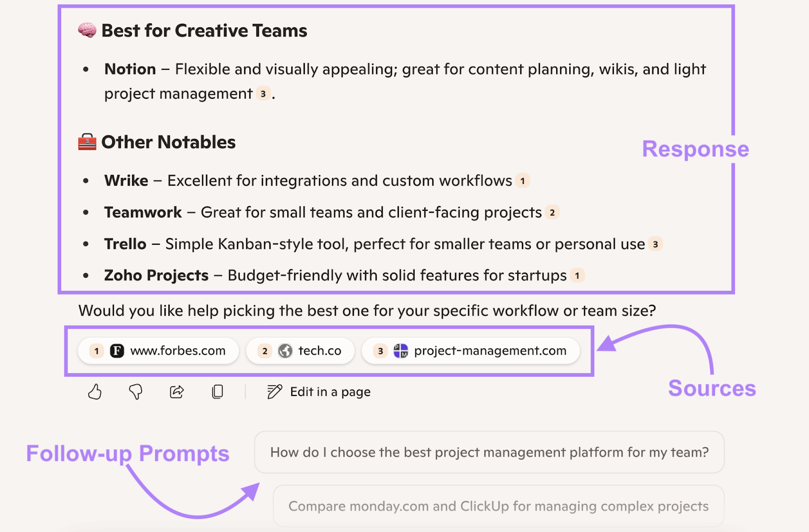The image size is (809, 532).
Task: Click Edit in a page
Action: click(x=330, y=391)
